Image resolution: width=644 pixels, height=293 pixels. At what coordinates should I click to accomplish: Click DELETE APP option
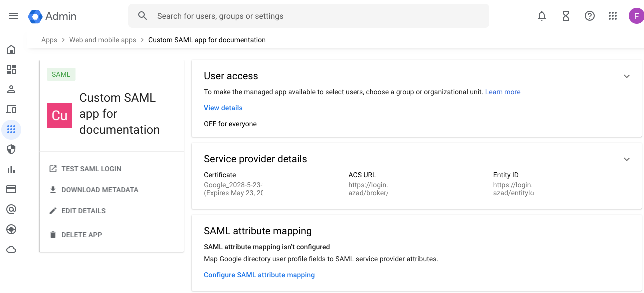point(81,235)
